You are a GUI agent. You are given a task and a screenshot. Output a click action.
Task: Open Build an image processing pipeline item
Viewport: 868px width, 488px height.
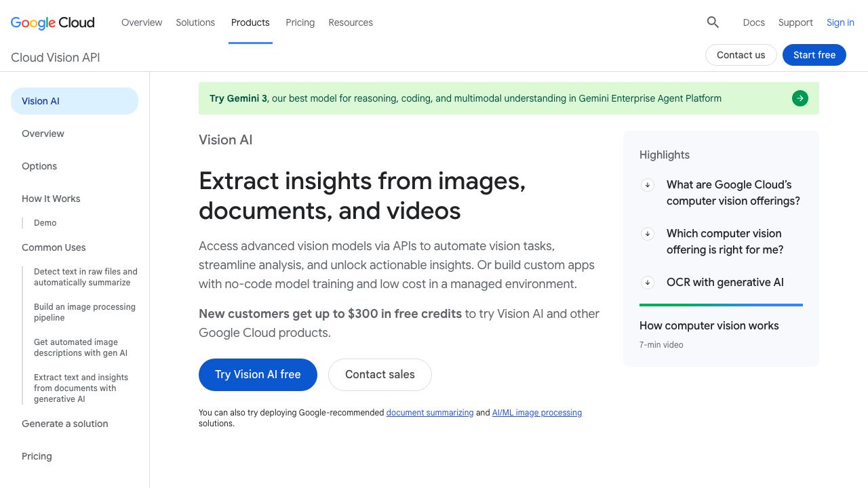pos(85,312)
